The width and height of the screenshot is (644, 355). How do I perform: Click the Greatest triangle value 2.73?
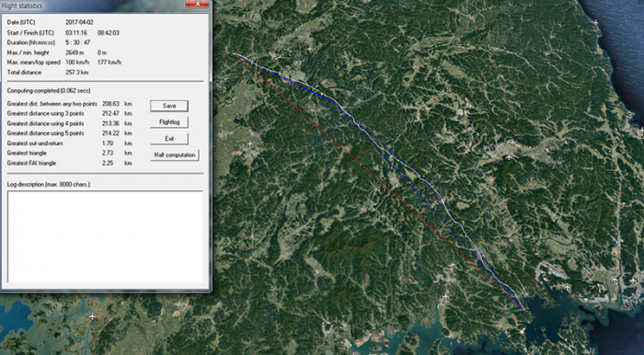tap(107, 153)
